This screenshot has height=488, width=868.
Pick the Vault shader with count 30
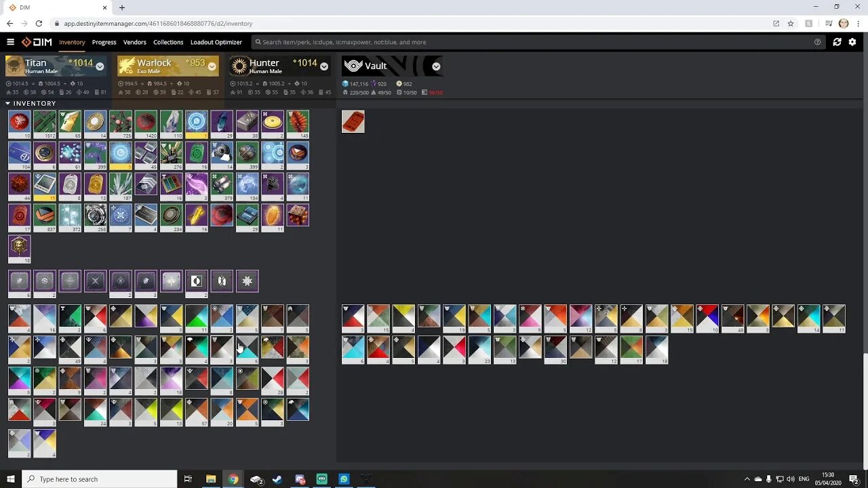(555, 350)
